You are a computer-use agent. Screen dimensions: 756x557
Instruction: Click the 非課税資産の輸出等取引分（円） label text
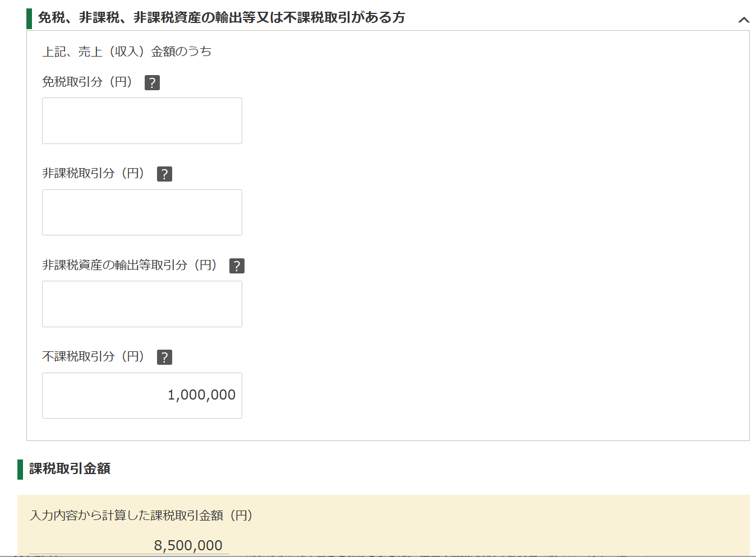130,265
